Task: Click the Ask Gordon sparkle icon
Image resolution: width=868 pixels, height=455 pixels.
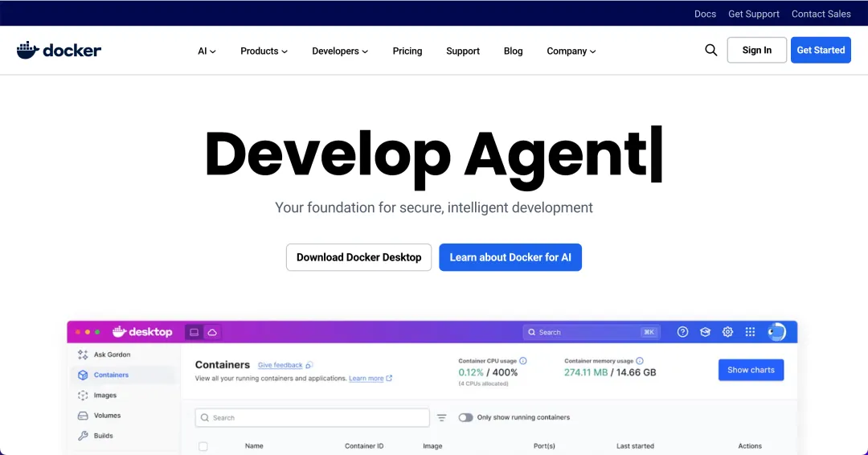Action: (83, 355)
